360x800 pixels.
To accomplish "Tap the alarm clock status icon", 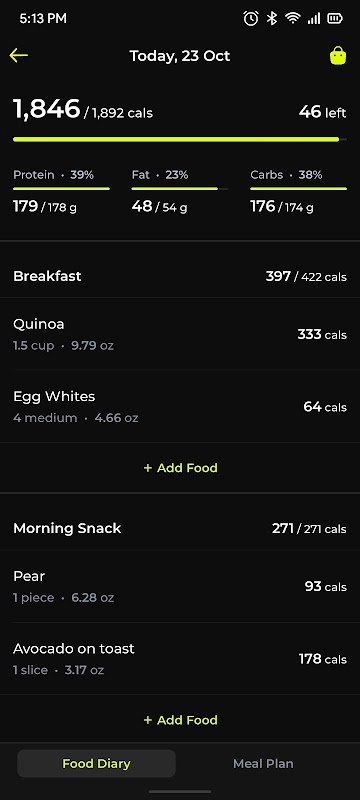I will tap(251, 19).
